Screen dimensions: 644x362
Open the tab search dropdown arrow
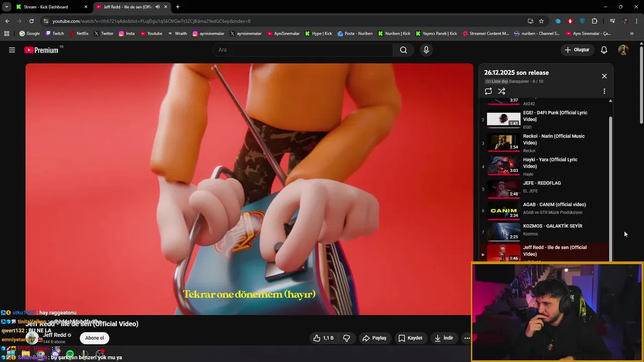7,7
